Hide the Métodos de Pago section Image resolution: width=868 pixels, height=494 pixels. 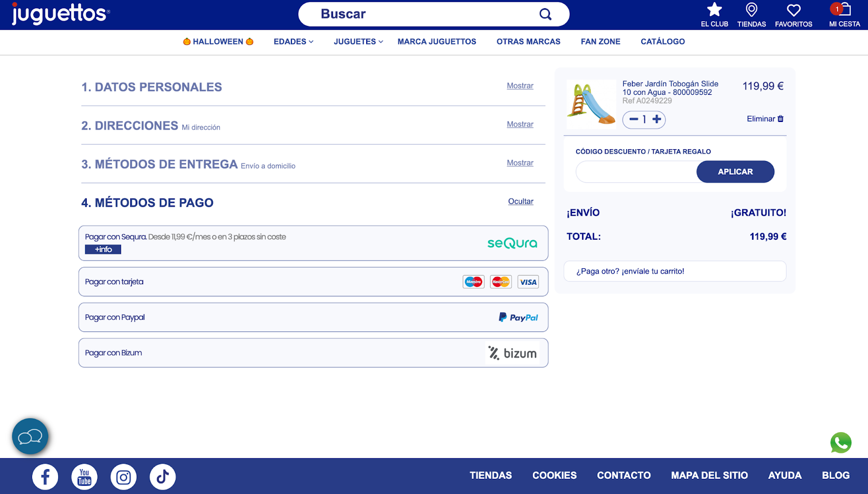coord(521,201)
